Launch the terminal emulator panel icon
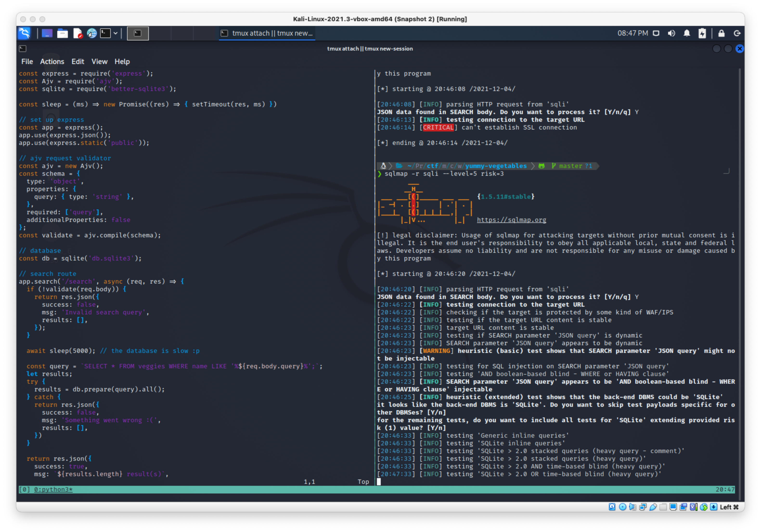This screenshot has width=761, height=532. (x=105, y=33)
